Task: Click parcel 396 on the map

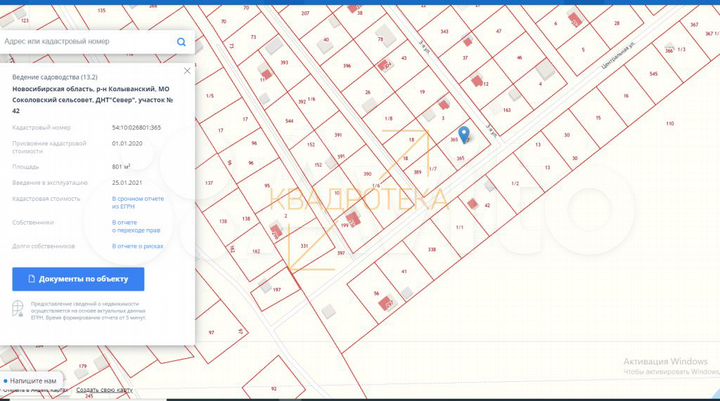Action: 347,66
